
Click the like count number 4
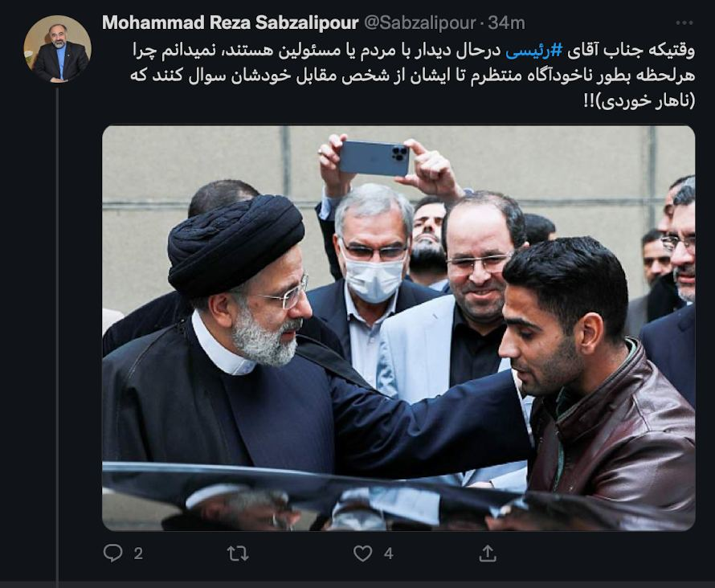389,553
